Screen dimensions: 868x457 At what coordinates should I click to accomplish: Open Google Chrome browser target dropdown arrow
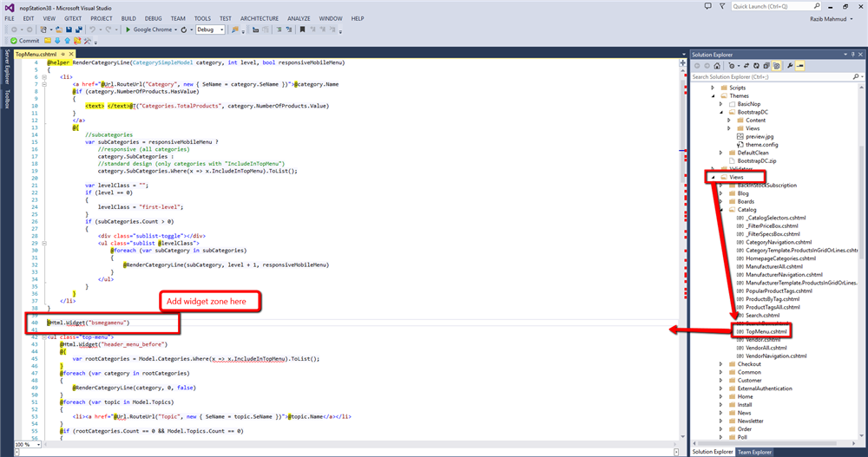point(175,29)
